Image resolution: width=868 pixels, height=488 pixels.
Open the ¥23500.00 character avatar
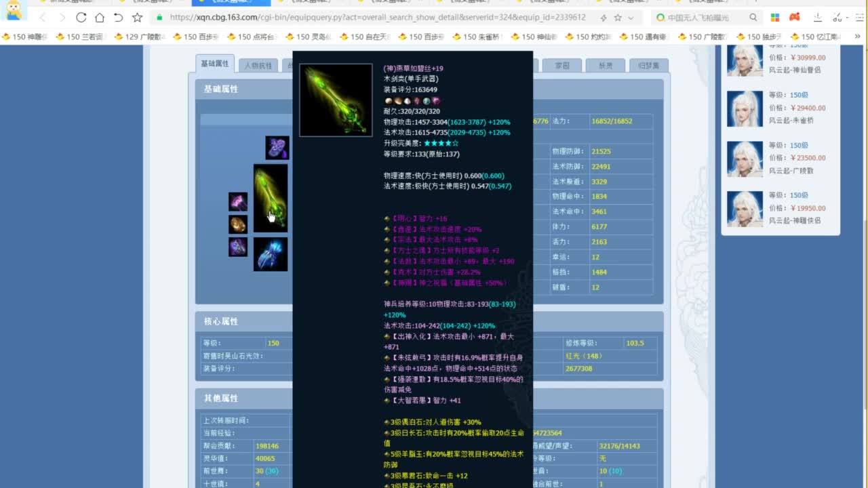745,159
